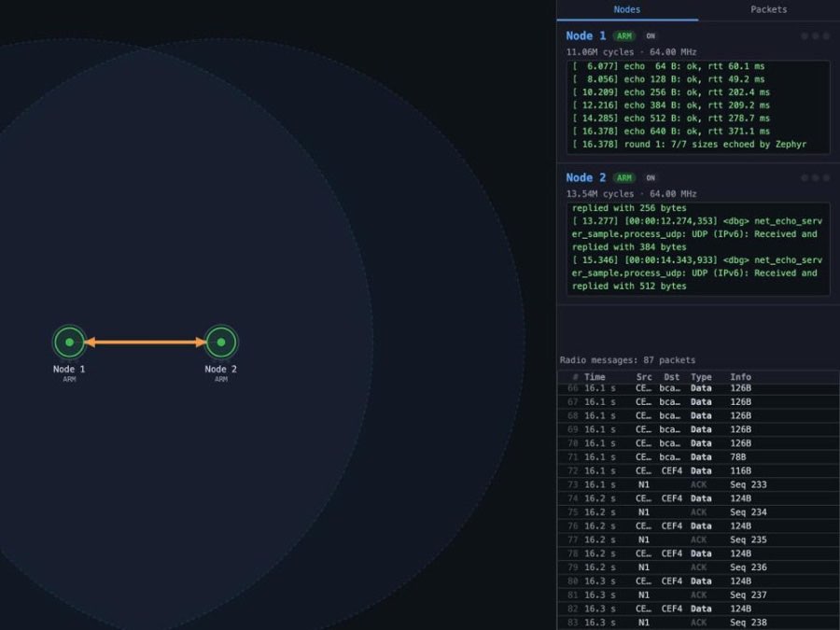Select packet row 76 Data 124B
840x630 pixels.
click(698, 526)
